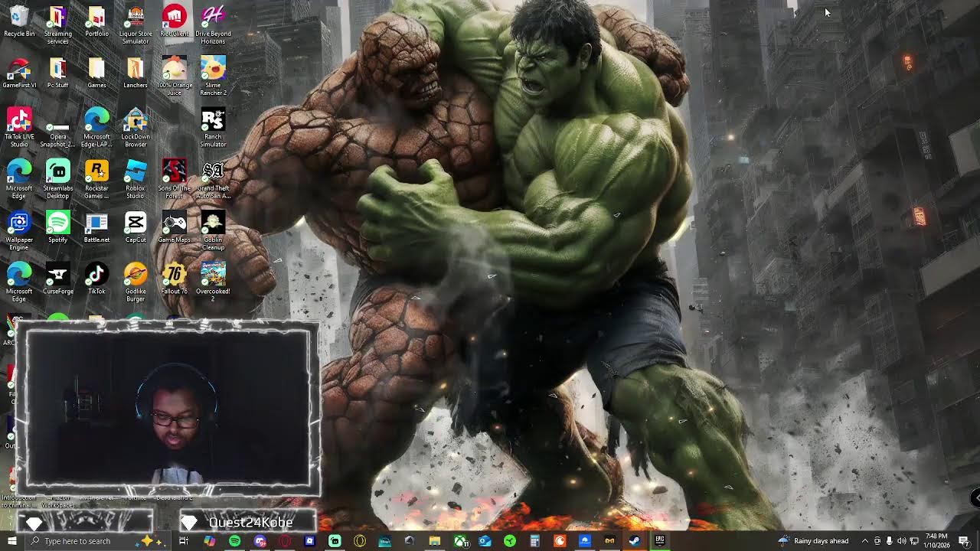Viewport: 980px width, 551px height.
Task: Open the Microsoft Edge-LAP shortcut
Action: [96, 129]
